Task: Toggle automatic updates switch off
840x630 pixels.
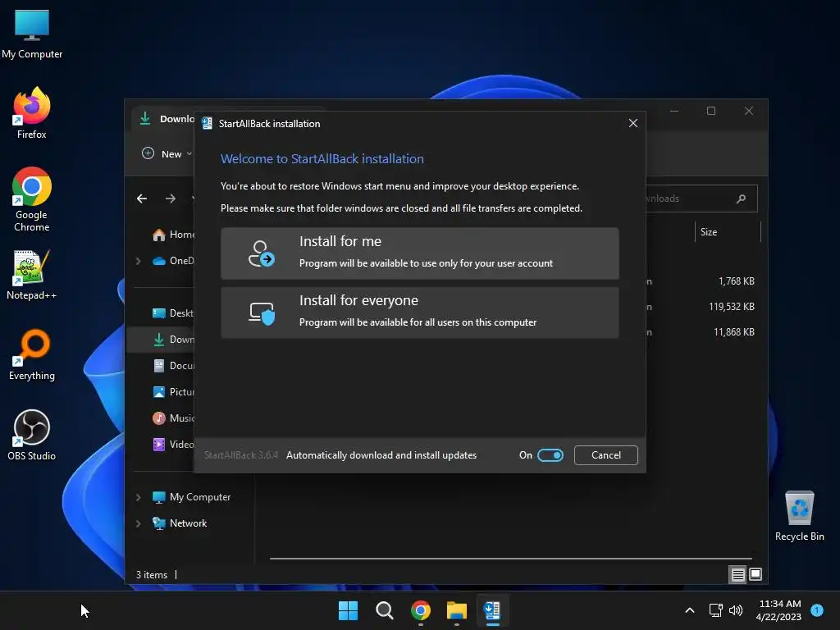Action: click(550, 454)
